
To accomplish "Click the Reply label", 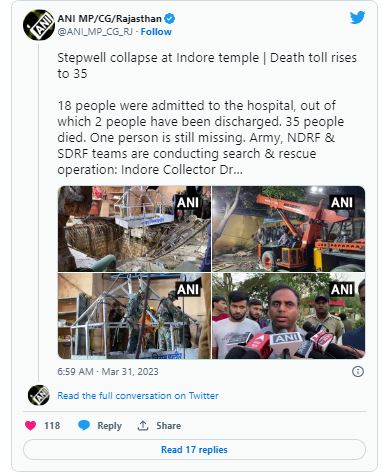I will 109,426.
